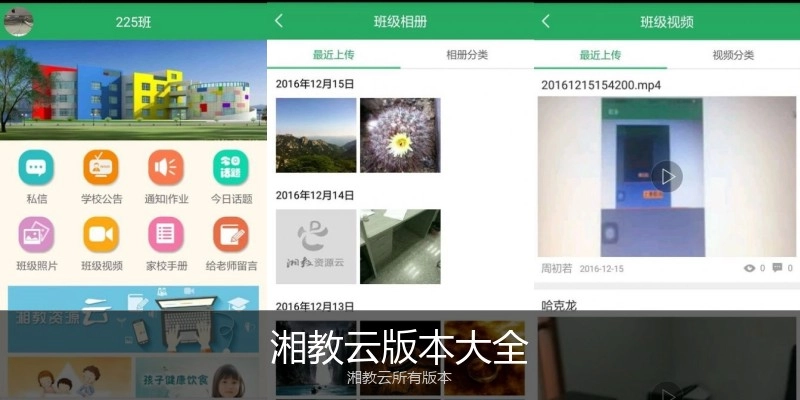Click the 20161215154200.mp4 video title
This screenshot has height=400, width=800.
pos(601,85)
